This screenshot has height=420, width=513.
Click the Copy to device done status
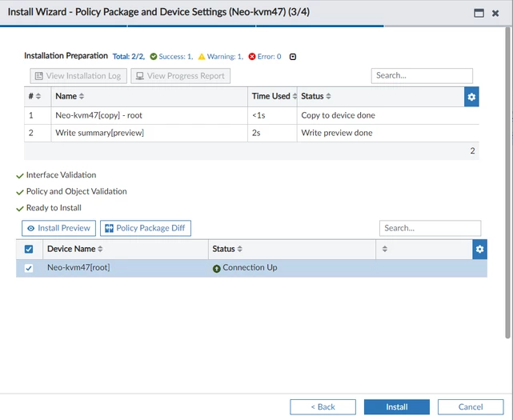(339, 115)
